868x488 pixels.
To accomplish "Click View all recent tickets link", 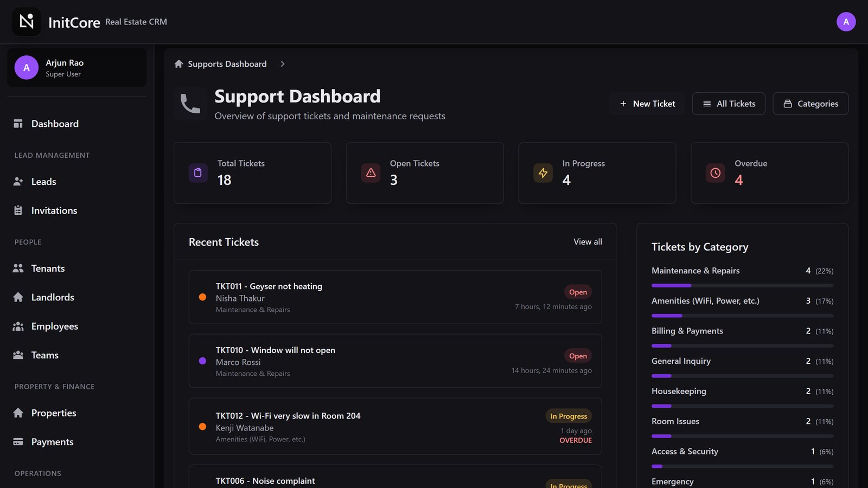I will (x=588, y=242).
